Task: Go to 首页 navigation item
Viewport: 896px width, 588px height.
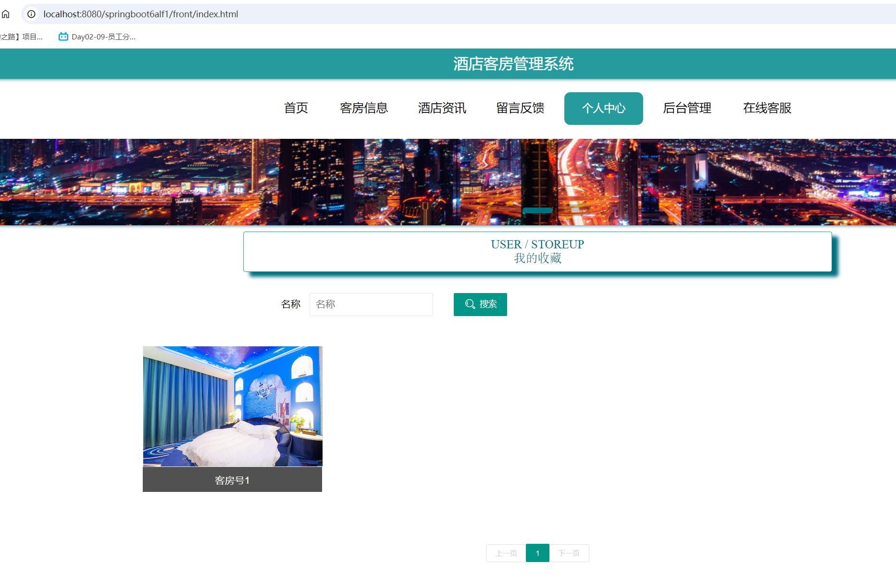Action: [296, 108]
